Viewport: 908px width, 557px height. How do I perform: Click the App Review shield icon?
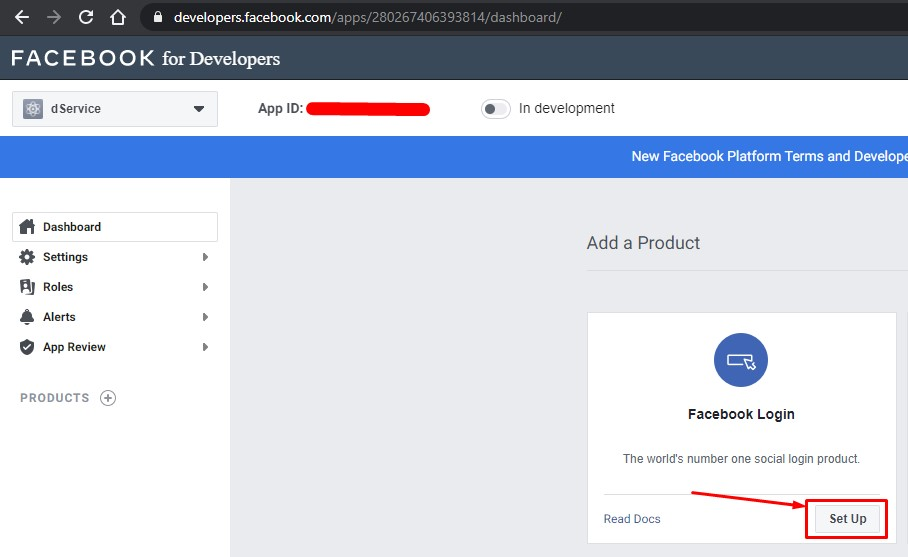click(27, 347)
